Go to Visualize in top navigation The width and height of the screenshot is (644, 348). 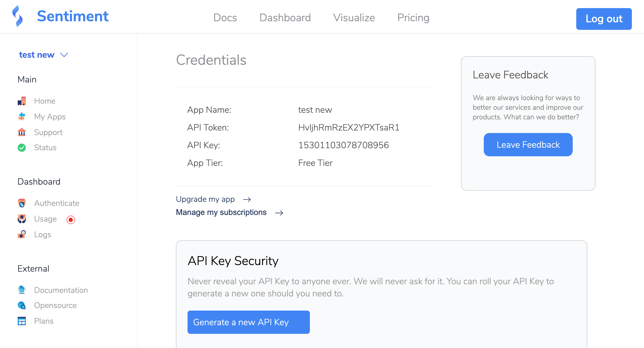354,18
